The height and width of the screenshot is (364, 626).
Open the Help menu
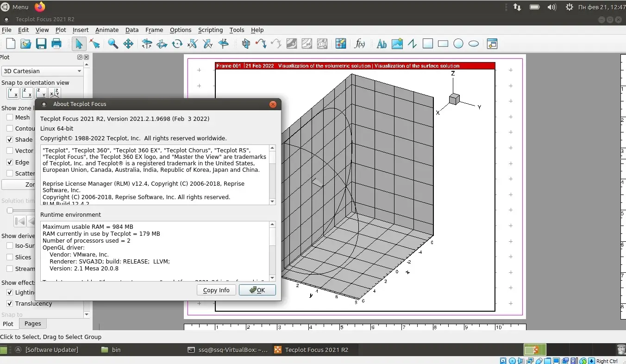[257, 30]
